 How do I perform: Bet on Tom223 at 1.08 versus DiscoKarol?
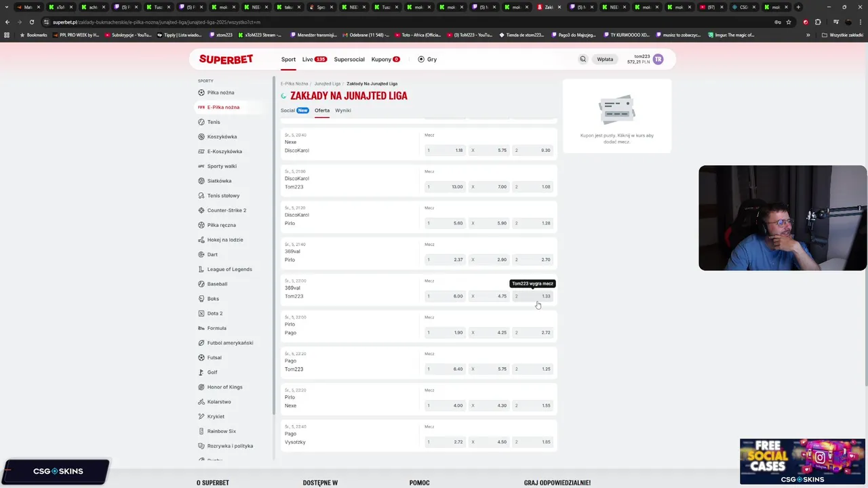532,187
